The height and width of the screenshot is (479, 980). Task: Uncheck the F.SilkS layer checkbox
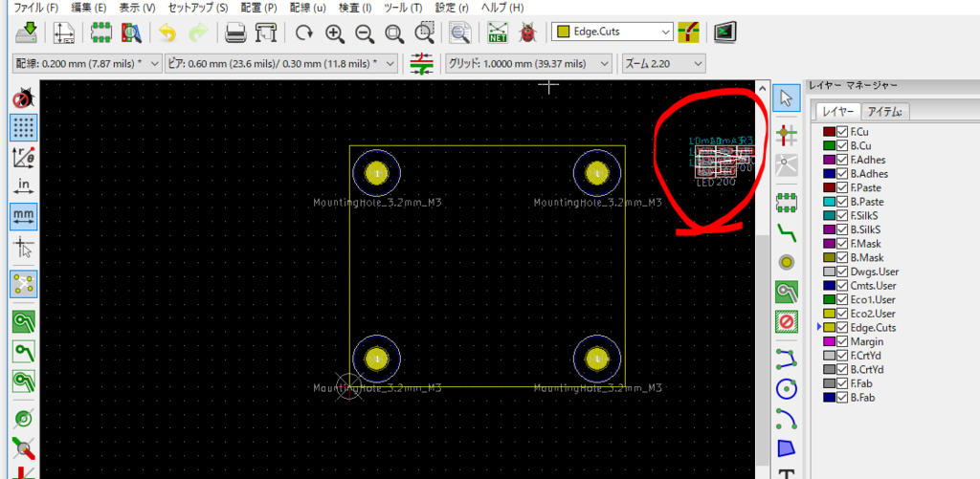842,215
